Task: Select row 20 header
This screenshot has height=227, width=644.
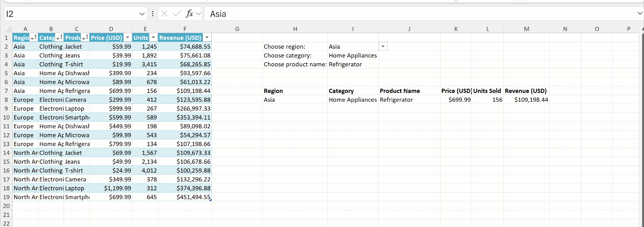Action: tap(6, 206)
